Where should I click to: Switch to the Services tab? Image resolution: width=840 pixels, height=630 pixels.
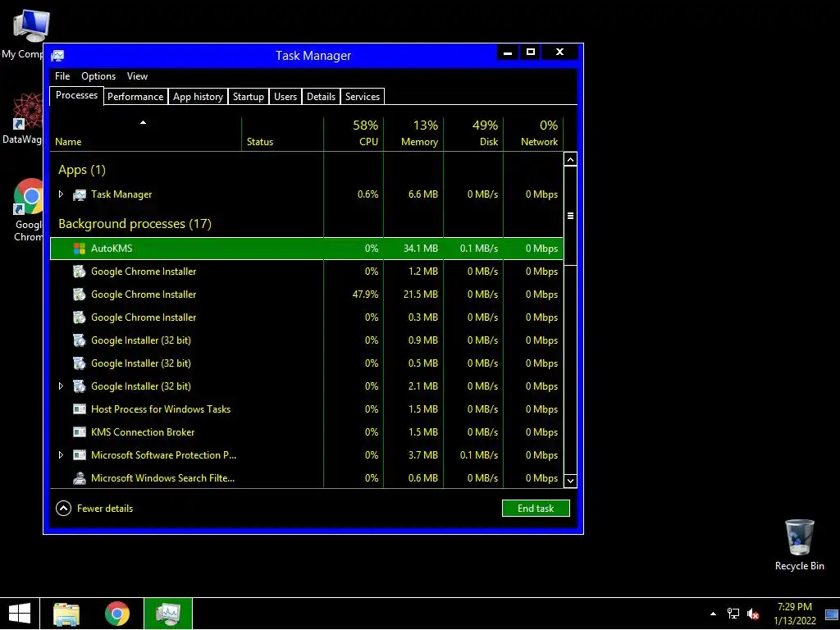coord(363,97)
